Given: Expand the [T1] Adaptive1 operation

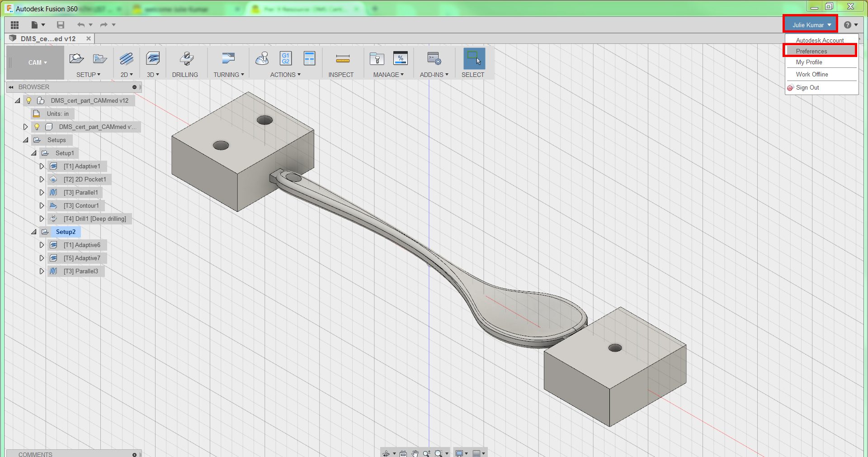Looking at the screenshot, I should point(42,166).
